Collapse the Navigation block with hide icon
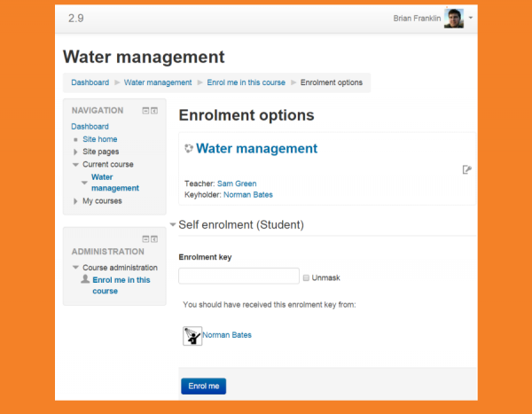 point(145,111)
